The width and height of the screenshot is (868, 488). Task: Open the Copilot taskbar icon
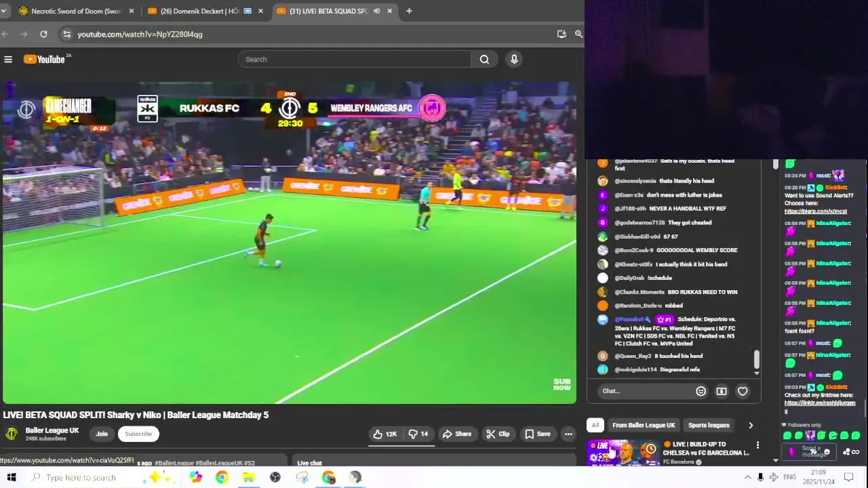click(x=195, y=478)
